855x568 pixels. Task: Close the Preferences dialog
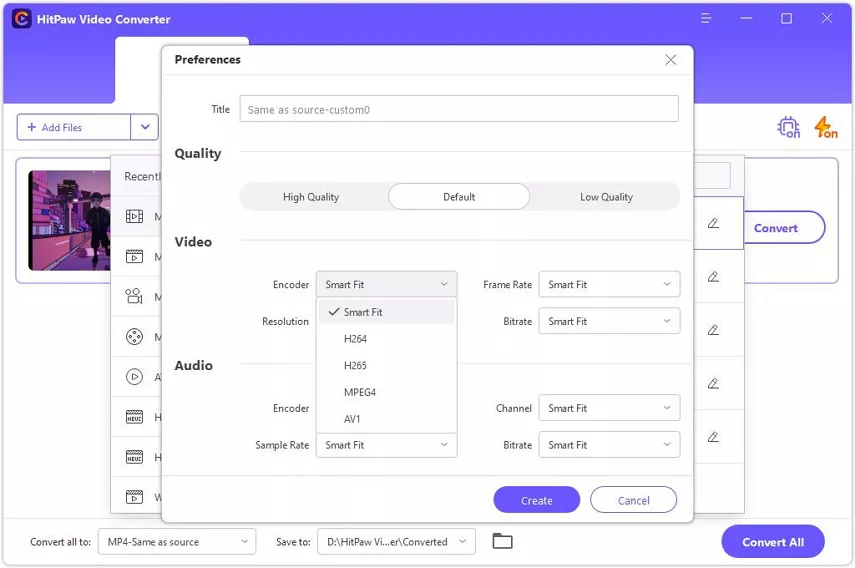coord(671,60)
